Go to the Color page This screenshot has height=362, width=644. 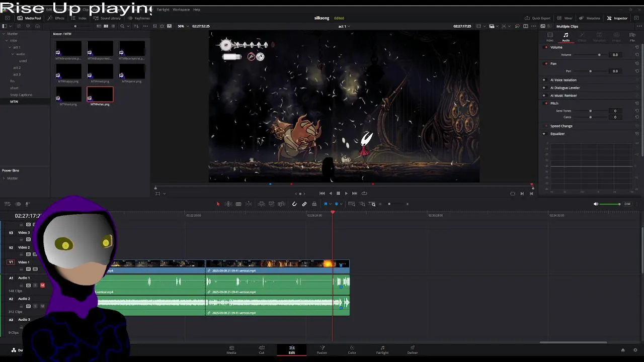point(352,349)
